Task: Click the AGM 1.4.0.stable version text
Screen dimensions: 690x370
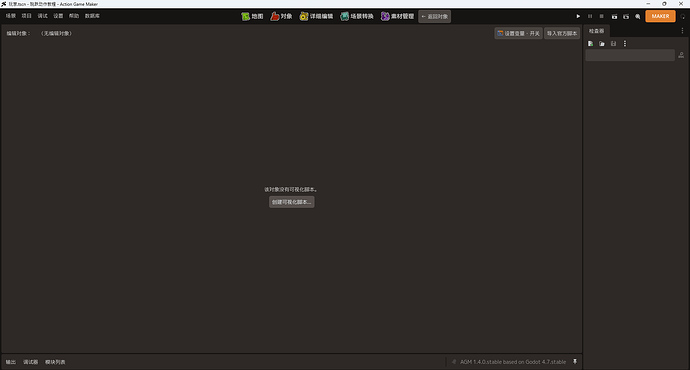Action: pyautogui.click(x=513, y=362)
